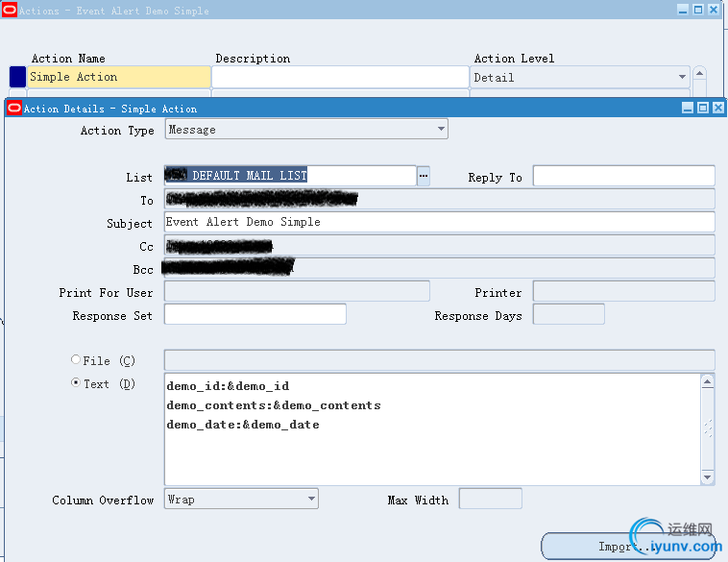Click the Subject input field

click(x=439, y=222)
